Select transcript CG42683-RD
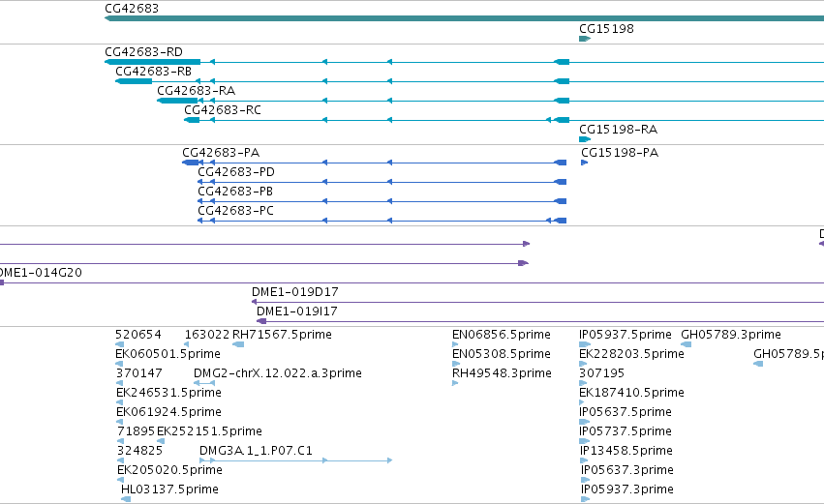Viewport: 824px width, 504px height. point(143,52)
